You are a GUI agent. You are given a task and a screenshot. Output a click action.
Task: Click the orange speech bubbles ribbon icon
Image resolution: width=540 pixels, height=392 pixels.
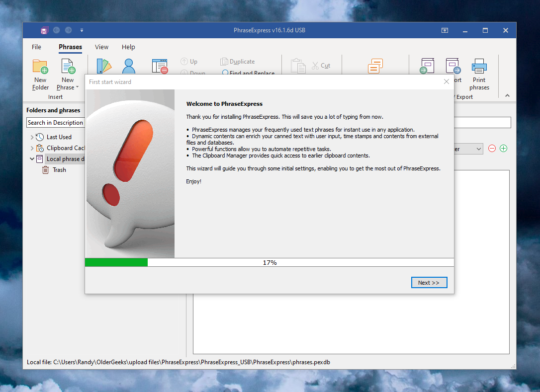pos(375,66)
